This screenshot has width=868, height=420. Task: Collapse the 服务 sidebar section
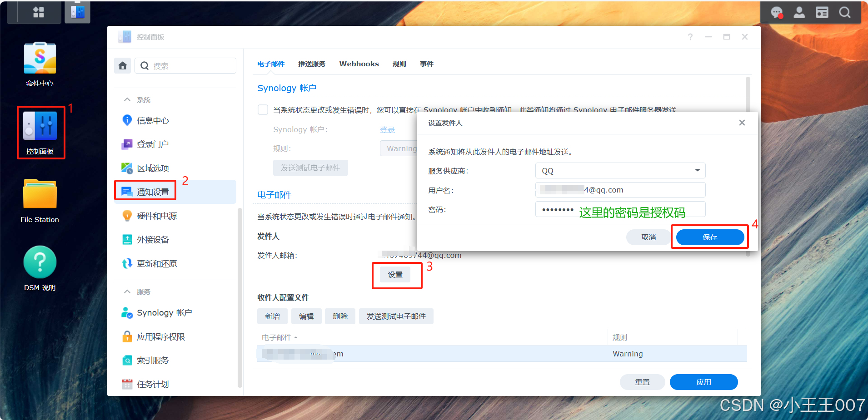pos(127,292)
